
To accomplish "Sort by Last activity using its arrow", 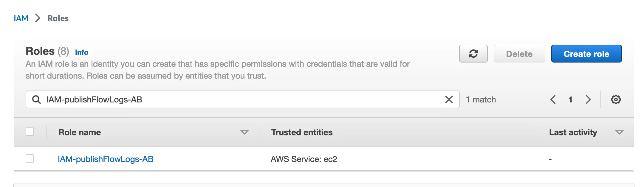I will (619, 132).
